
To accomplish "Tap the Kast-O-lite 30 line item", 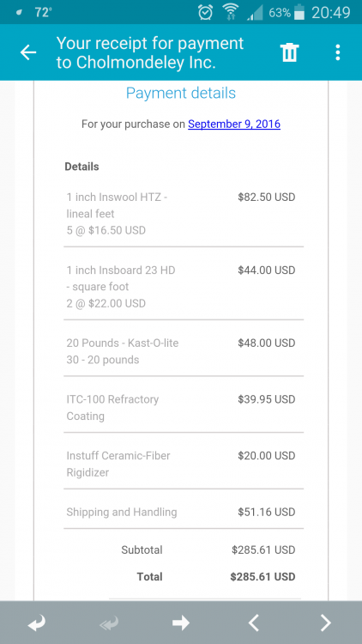I will coord(184,351).
